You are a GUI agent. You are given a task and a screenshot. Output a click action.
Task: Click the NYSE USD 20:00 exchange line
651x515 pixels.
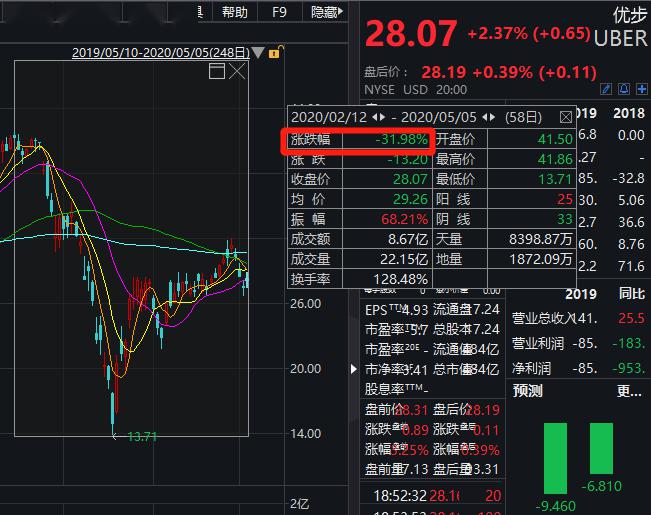click(416, 90)
